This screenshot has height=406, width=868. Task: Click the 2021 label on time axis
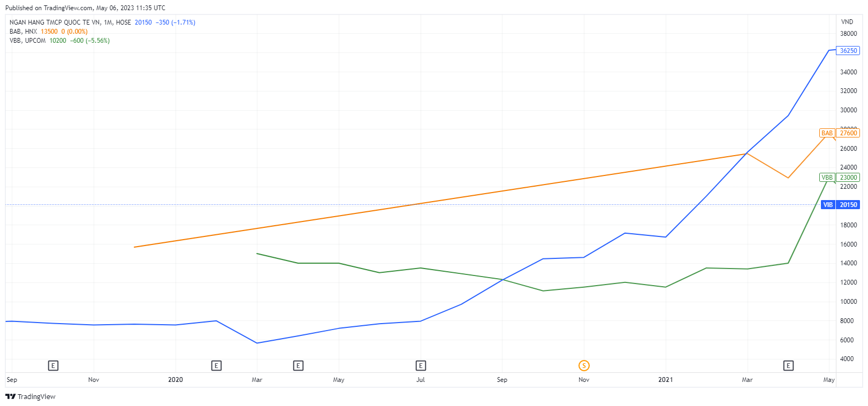click(x=665, y=380)
